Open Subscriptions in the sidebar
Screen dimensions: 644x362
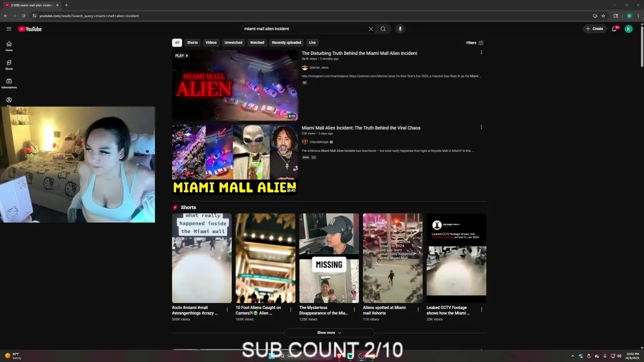[x=9, y=83]
